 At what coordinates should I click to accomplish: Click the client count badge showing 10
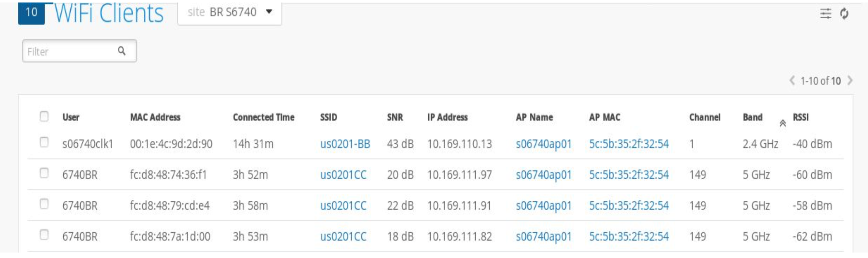[31, 13]
